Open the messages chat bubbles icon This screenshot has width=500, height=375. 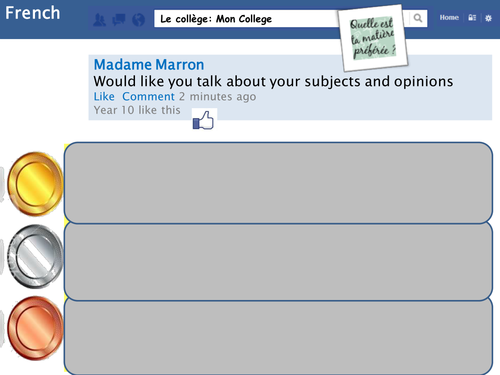[119, 19]
